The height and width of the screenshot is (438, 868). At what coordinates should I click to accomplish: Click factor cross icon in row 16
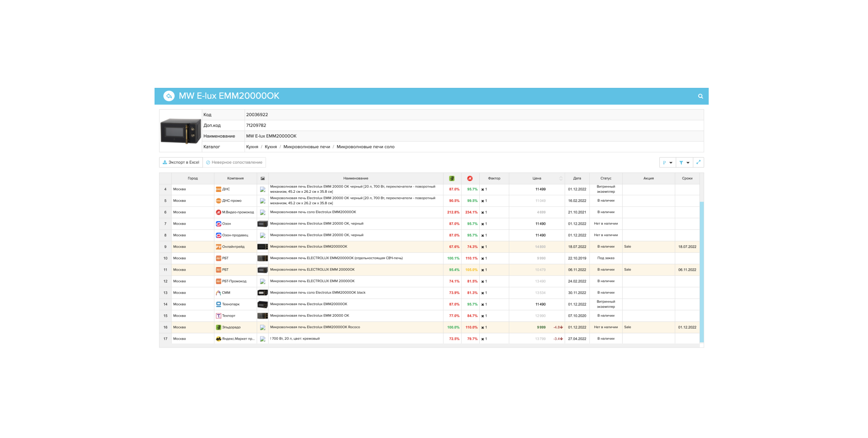click(x=482, y=328)
